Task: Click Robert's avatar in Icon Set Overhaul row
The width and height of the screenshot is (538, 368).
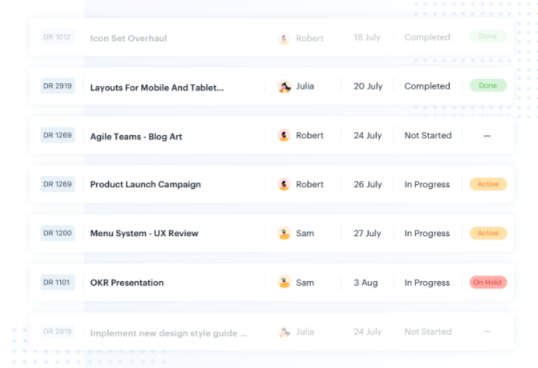Action: 284,38
